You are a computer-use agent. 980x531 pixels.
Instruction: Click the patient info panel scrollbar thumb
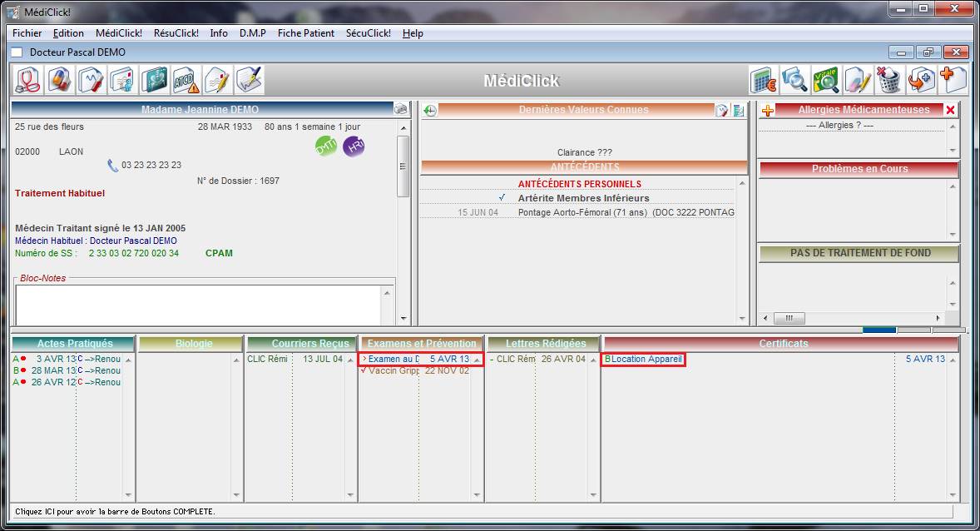click(403, 166)
